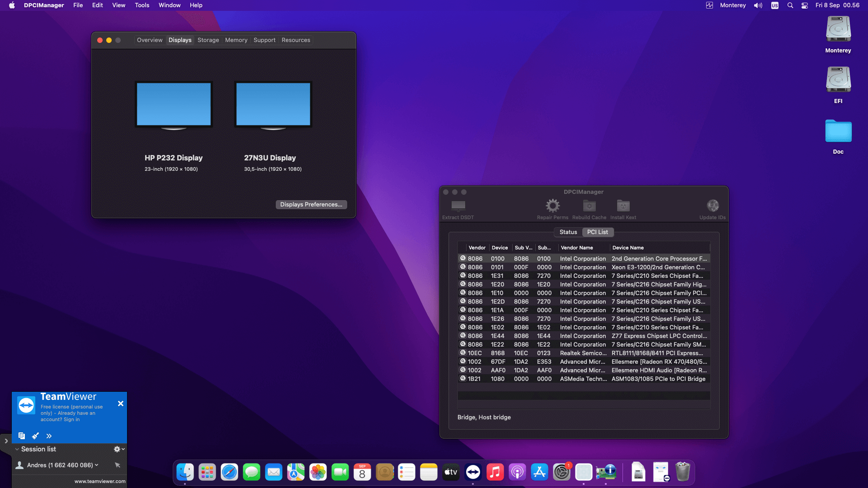This screenshot has width=868, height=488.
Task: Open the Session list gear dropdown
Action: (119, 449)
